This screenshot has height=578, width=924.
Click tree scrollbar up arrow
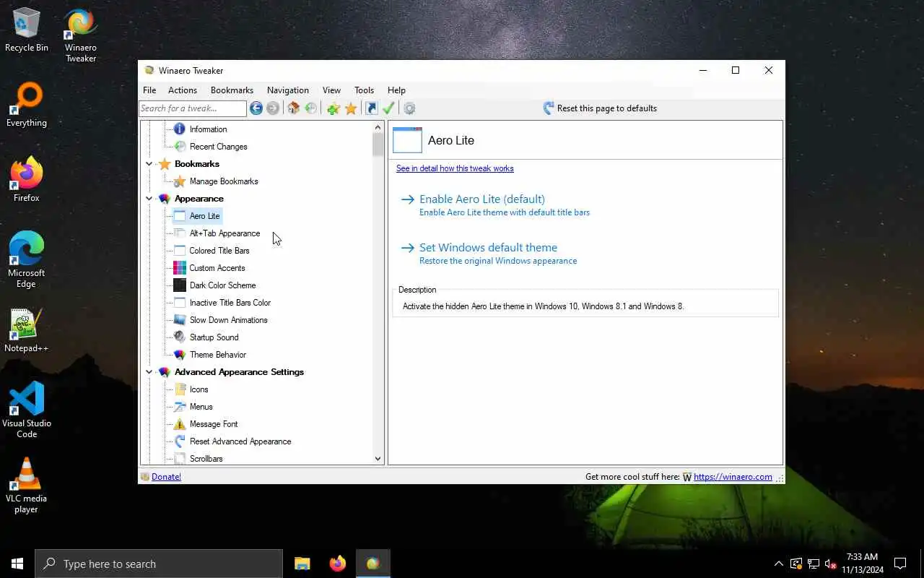(x=378, y=127)
